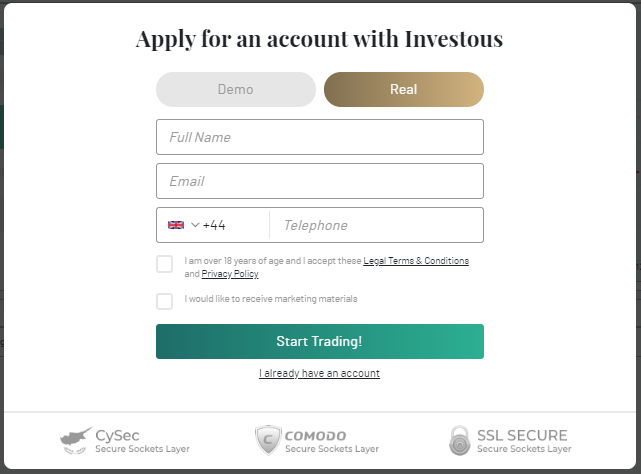
Task: Click the CySec Cyprus map icon
Action: click(76, 440)
